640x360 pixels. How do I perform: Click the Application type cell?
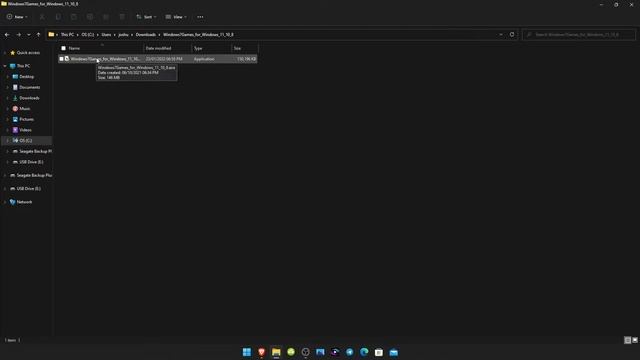point(204,59)
